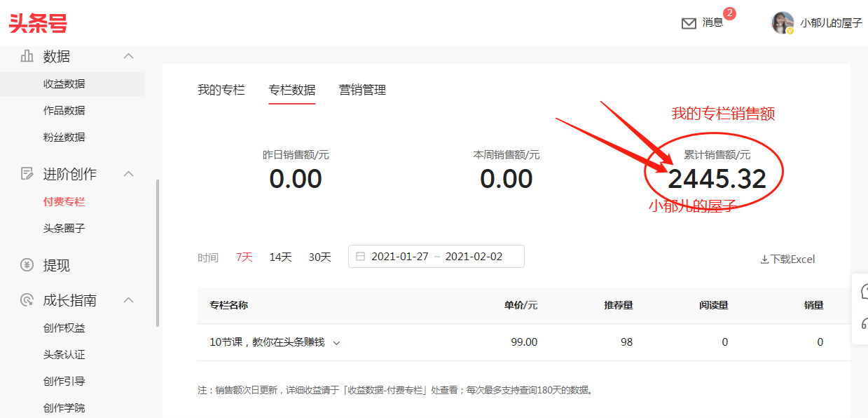Switch to the 14天 time filter
The height and width of the screenshot is (418, 868).
[280, 257]
